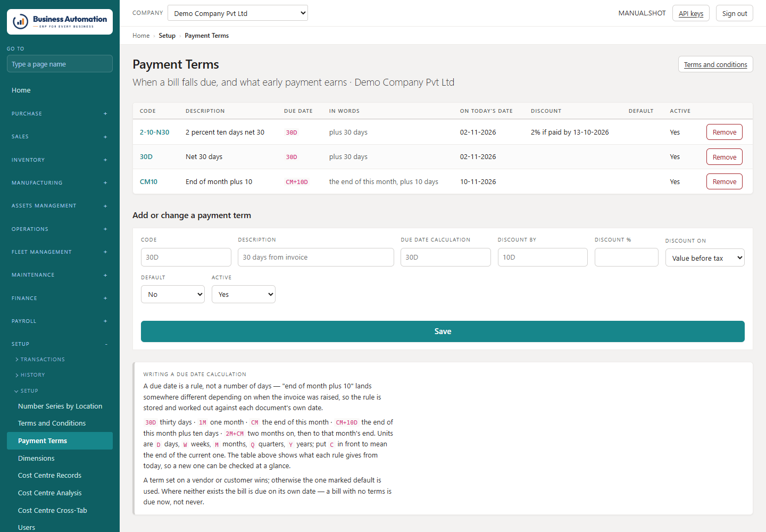Click the Code input field

(186, 257)
